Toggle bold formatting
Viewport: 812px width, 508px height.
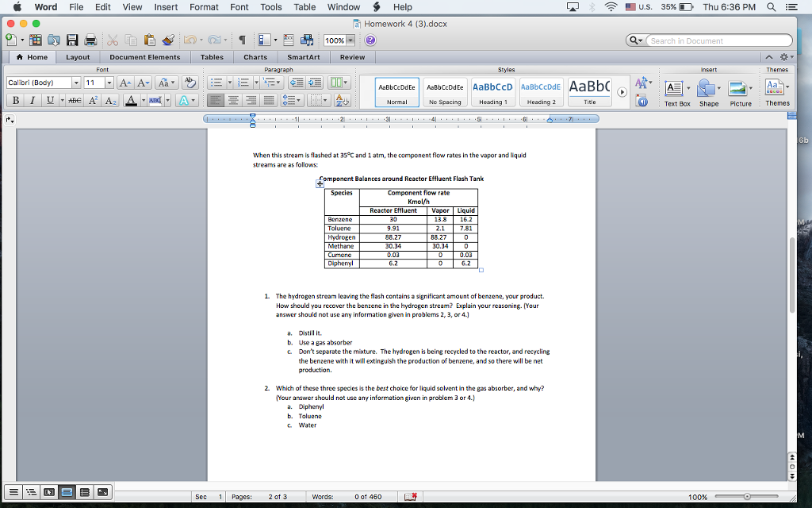[15, 100]
